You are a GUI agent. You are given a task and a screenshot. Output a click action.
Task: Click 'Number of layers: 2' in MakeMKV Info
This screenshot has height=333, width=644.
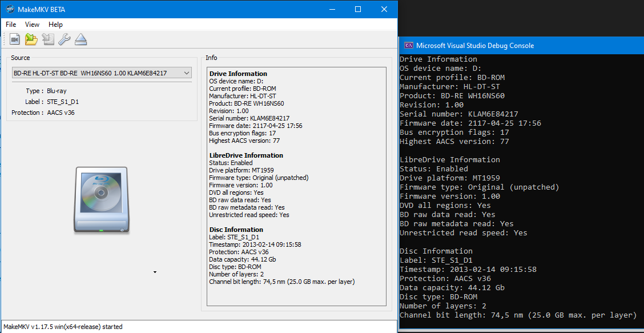point(236,274)
